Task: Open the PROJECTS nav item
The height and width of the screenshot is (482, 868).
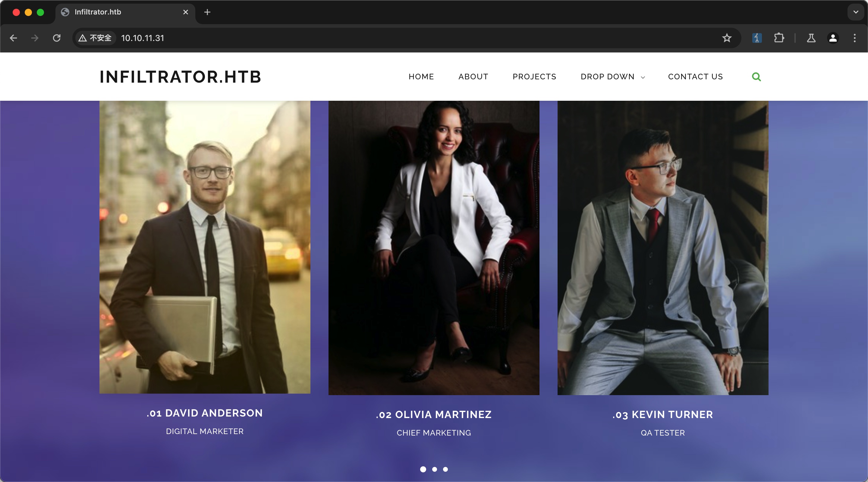Action: (534, 77)
